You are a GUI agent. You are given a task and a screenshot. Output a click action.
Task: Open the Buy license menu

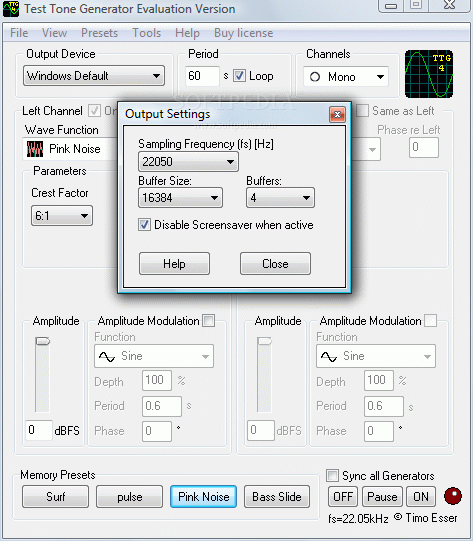point(244,33)
